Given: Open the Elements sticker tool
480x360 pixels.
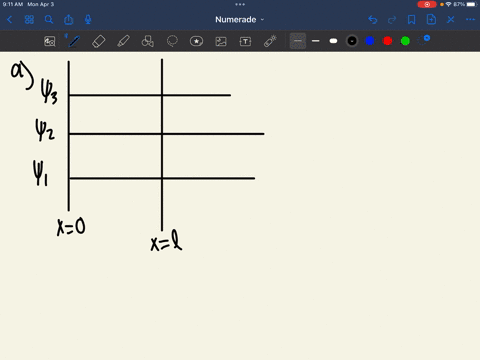Looking at the screenshot, I should click(x=196, y=41).
